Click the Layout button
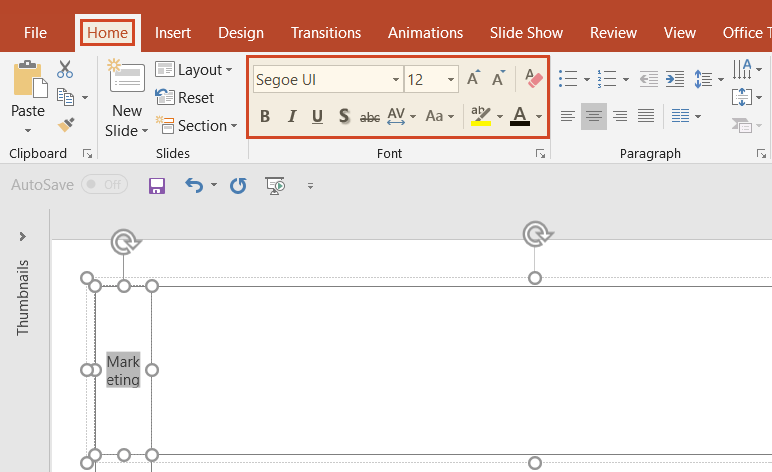 point(194,70)
